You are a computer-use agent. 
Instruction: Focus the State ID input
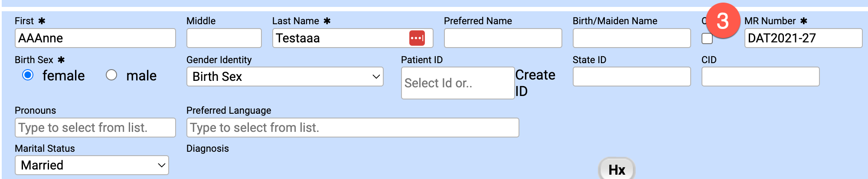tap(631, 77)
